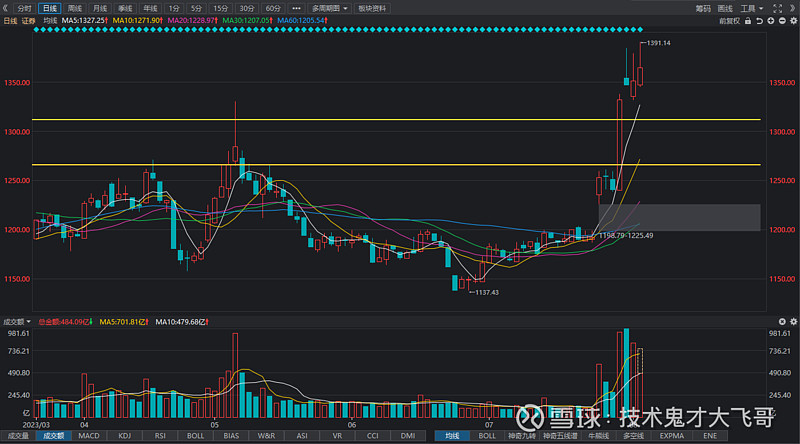
Task: Click 前复权 price adjustment option
Action: click(x=730, y=21)
